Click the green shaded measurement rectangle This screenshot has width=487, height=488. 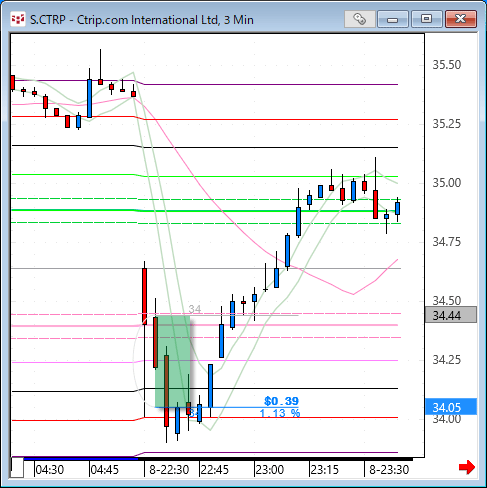[173, 361]
